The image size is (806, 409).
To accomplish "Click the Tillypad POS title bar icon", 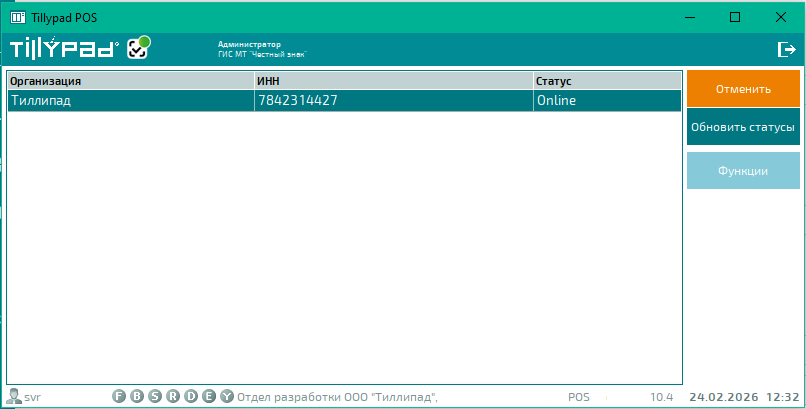I will tap(17, 17).
